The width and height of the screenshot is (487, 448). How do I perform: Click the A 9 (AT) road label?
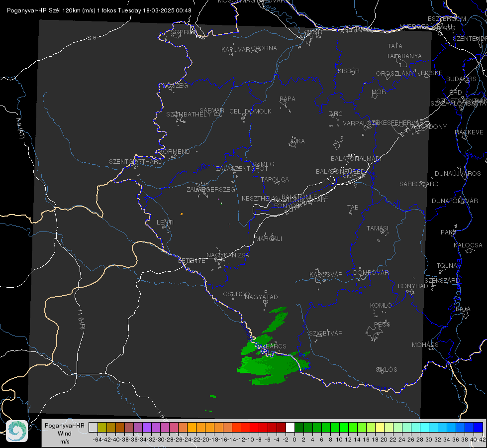[20, 128]
